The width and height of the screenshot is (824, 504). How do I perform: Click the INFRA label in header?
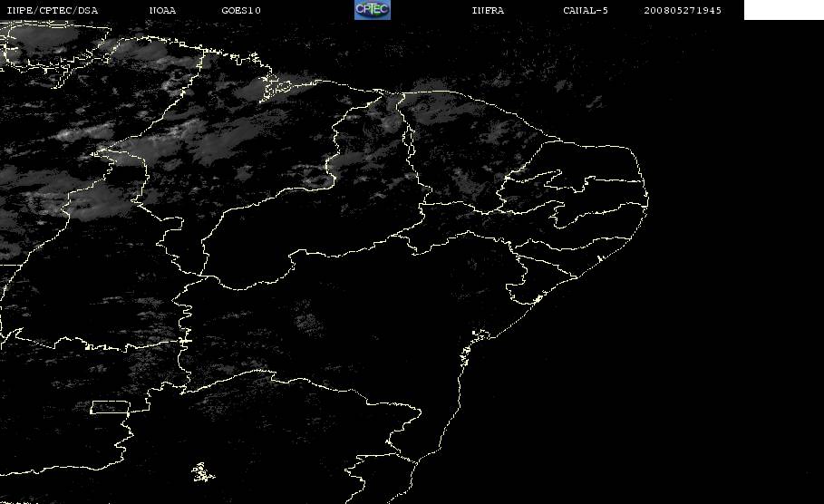point(488,11)
